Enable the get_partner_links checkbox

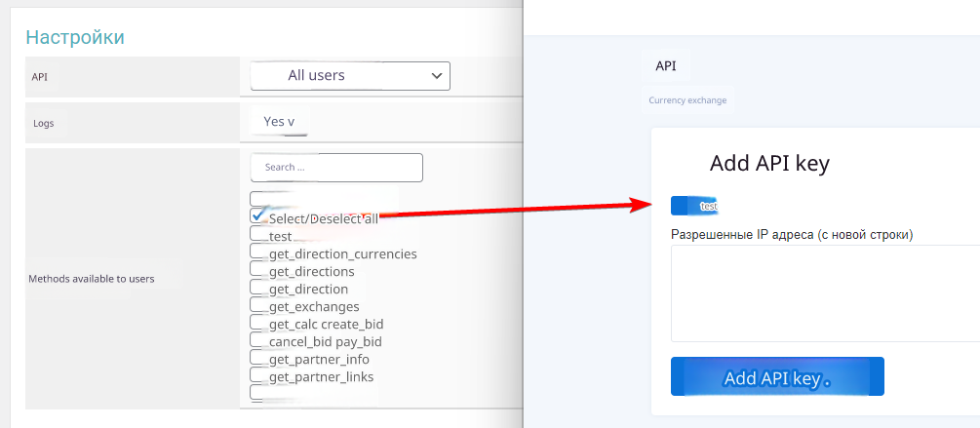point(258,376)
